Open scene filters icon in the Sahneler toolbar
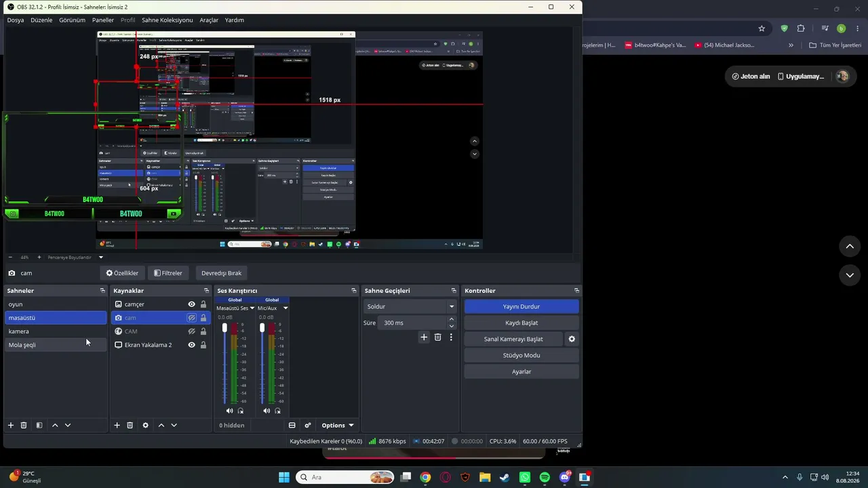Image resolution: width=868 pixels, height=488 pixels. 39,426
